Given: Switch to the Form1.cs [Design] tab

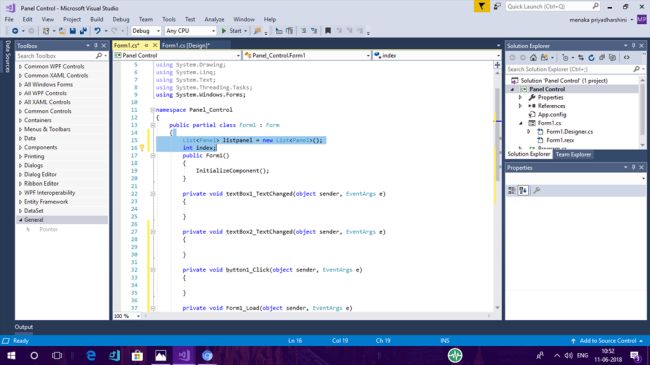Looking at the screenshot, I should click(x=186, y=45).
